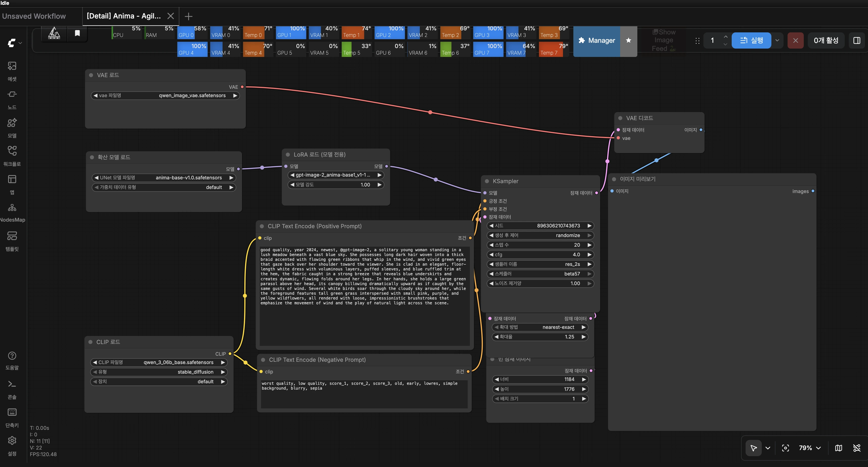
Task: Click the bookmark icon in the top toolbar
Action: click(x=77, y=33)
